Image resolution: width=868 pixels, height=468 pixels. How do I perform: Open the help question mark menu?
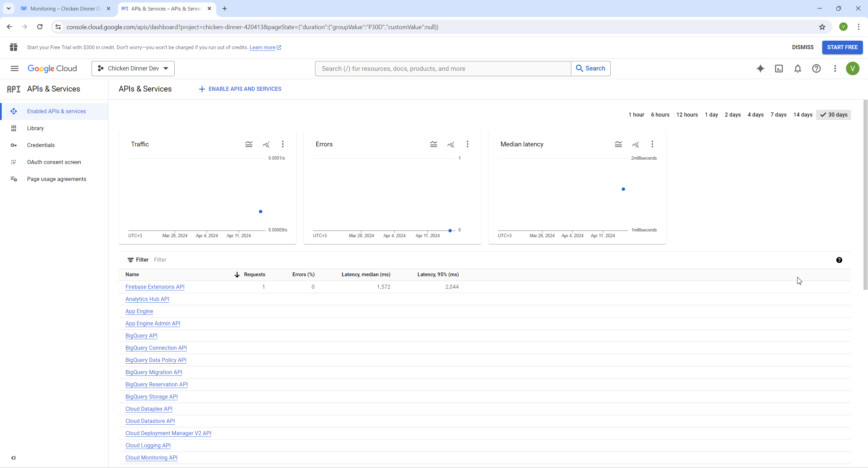[816, 68]
